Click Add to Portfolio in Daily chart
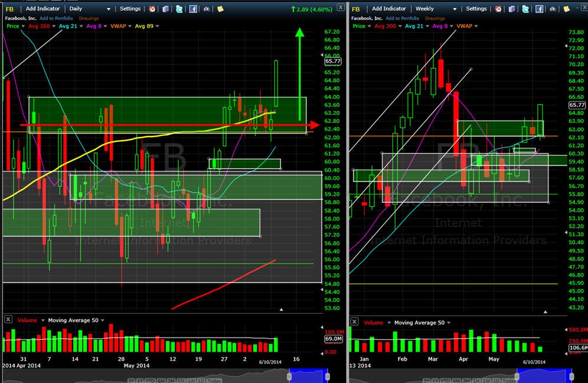This screenshot has height=383, width=588. (x=56, y=18)
